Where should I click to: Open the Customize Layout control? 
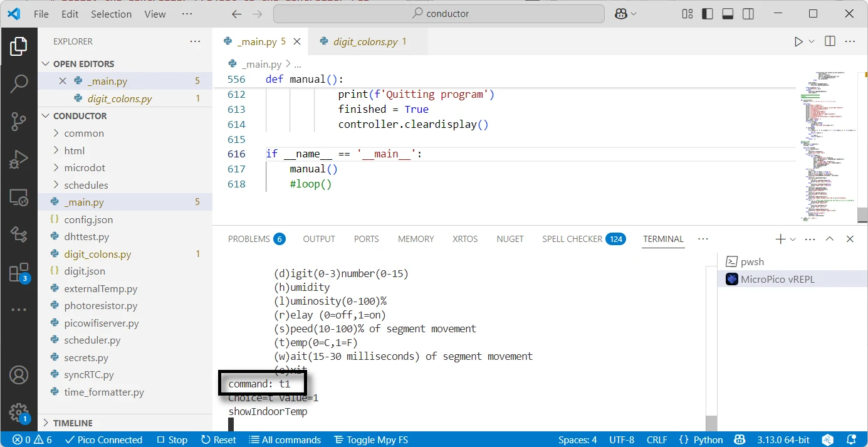688,14
